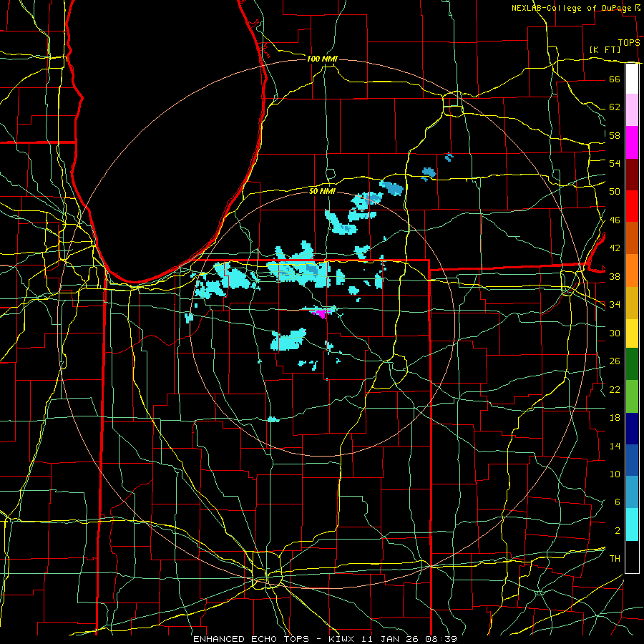Click the NEXLAB-College of DuPage label
This screenshot has width=644, height=644.
pyautogui.click(x=572, y=8)
